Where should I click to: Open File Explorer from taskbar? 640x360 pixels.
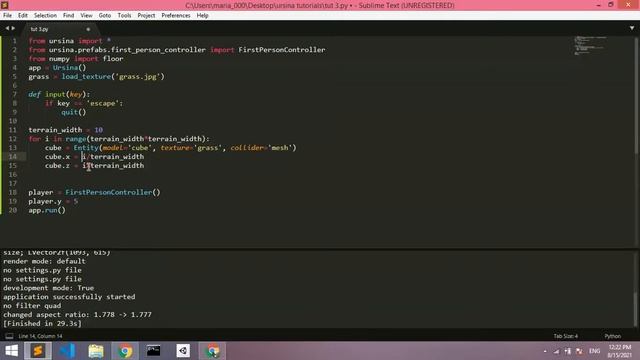[96, 351]
